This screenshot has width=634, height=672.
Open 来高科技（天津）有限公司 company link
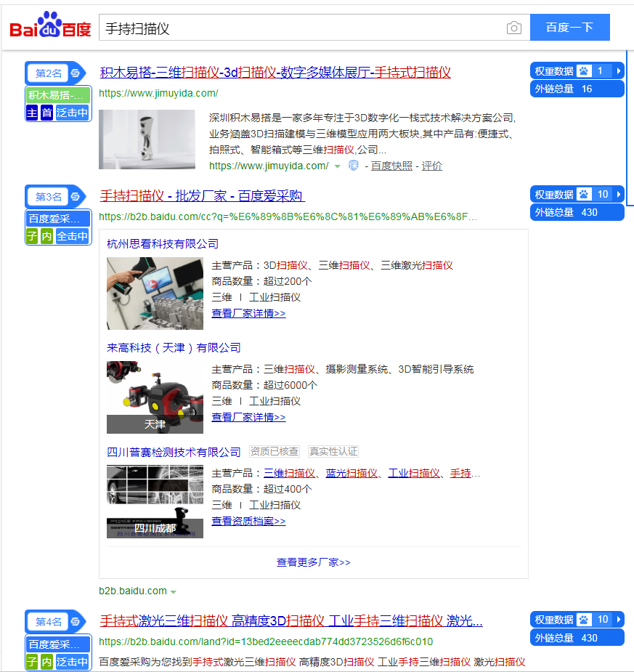pyautogui.click(x=174, y=347)
